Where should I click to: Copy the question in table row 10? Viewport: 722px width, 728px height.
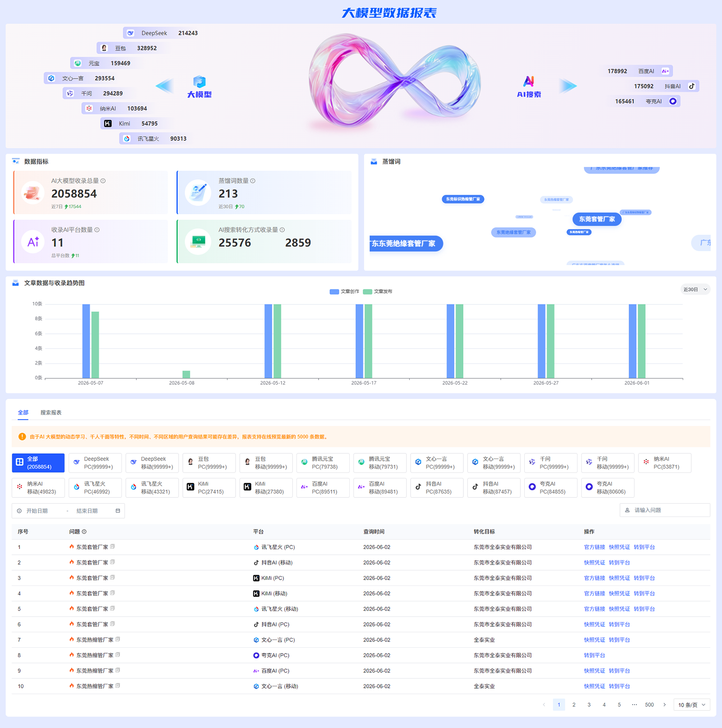pos(118,686)
